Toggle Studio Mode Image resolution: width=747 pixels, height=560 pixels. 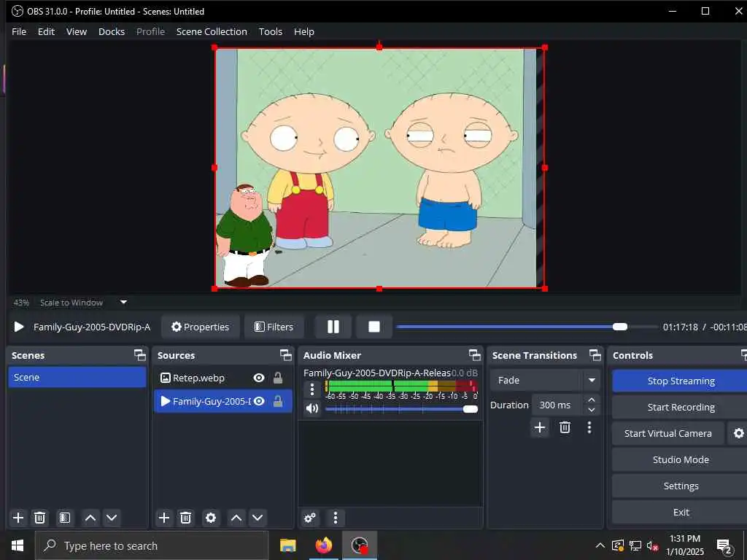681,459
